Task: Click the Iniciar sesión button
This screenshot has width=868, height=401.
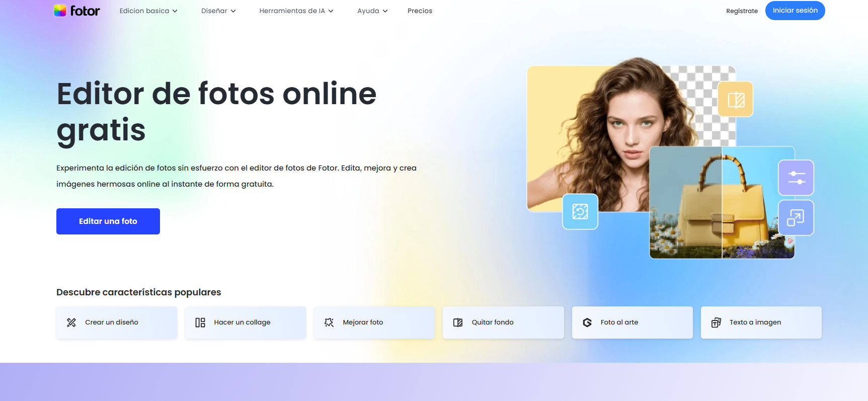Action: pos(795,11)
